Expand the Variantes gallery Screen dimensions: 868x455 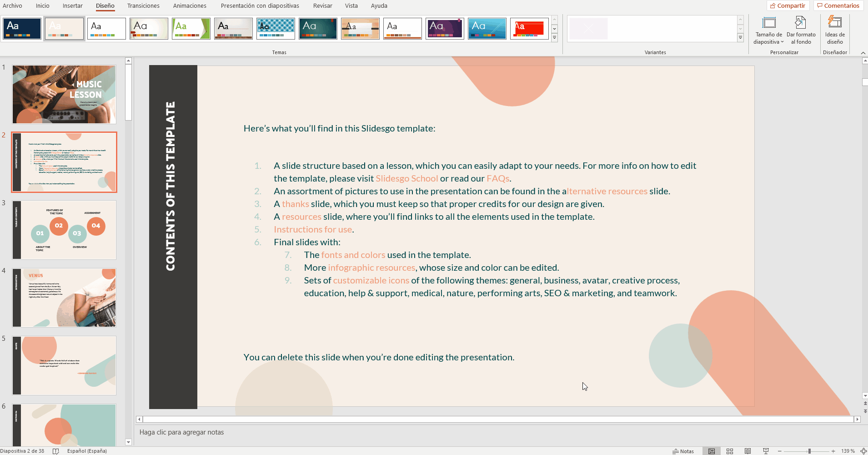740,38
